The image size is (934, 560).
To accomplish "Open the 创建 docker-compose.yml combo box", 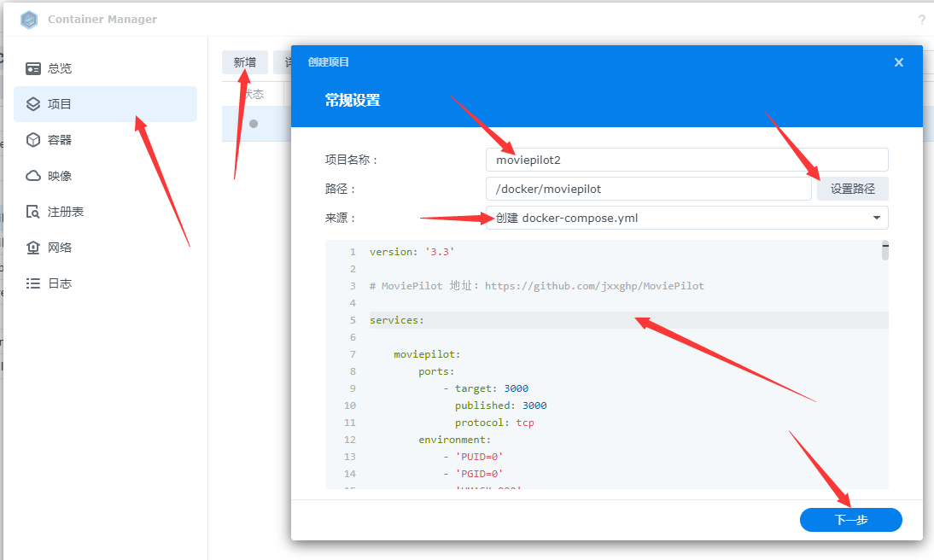I will click(x=674, y=218).
